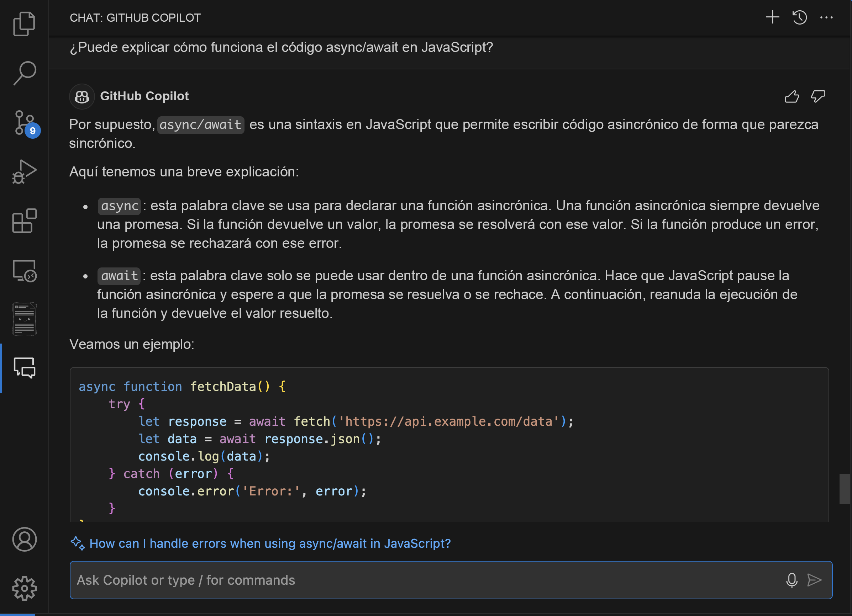Open the more actions ellipsis menu

click(826, 17)
